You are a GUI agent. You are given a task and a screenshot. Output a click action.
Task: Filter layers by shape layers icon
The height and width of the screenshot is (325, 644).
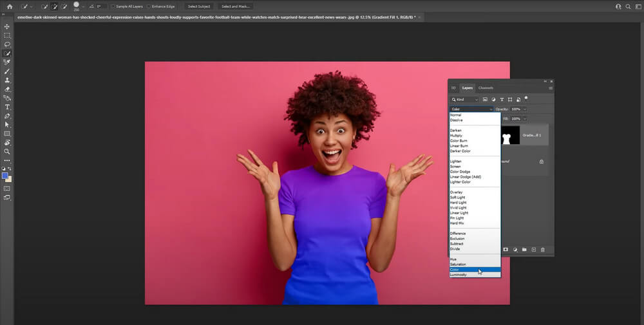510,99
